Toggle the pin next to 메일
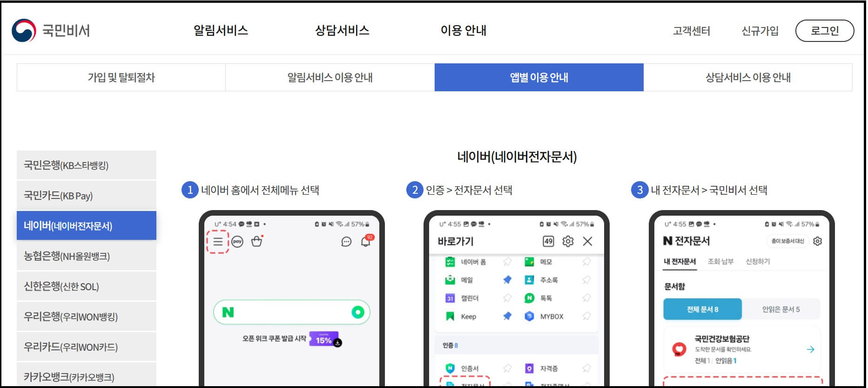 tap(507, 280)
